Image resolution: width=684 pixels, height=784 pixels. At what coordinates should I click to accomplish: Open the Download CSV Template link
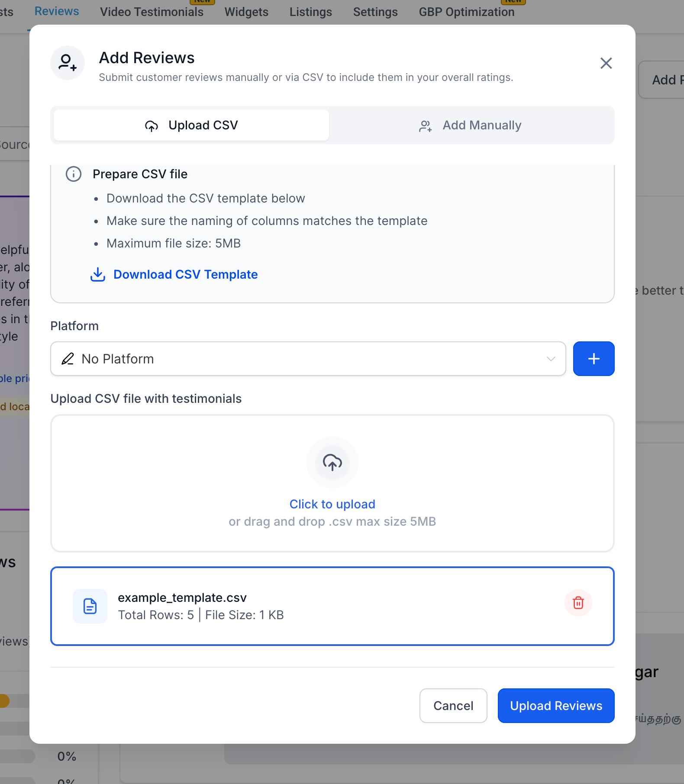tap(185, 274)
